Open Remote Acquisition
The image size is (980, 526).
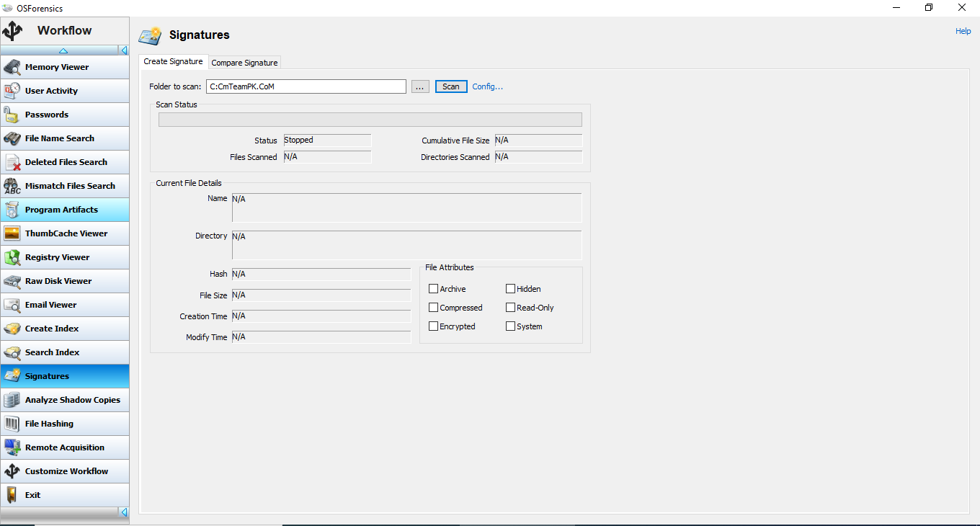pyautogui.click(x=65, y=447)
